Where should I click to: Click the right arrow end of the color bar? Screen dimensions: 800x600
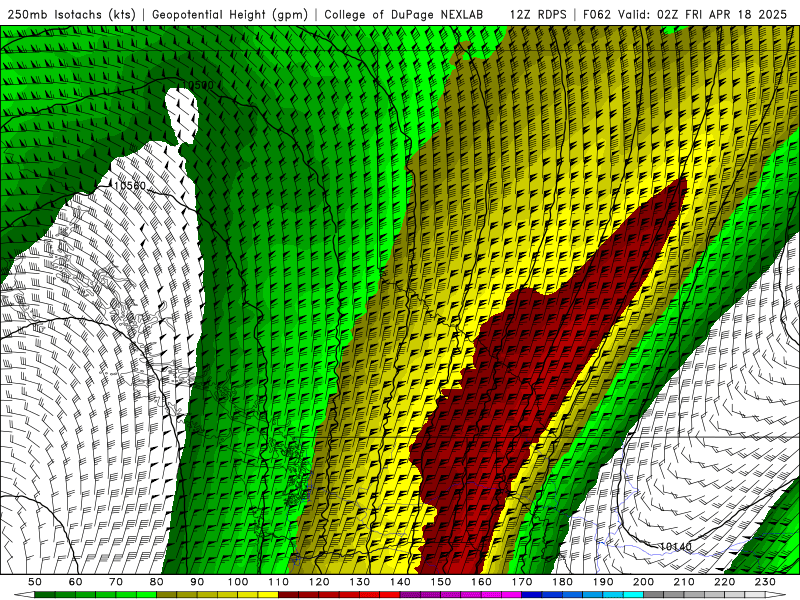[x=776, y=595]
